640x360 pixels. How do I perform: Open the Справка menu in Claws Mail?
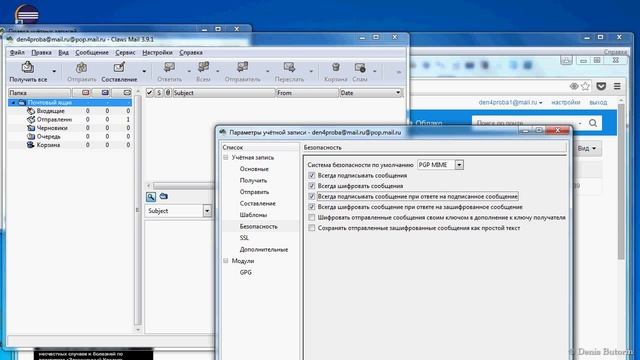pos(191,53)
